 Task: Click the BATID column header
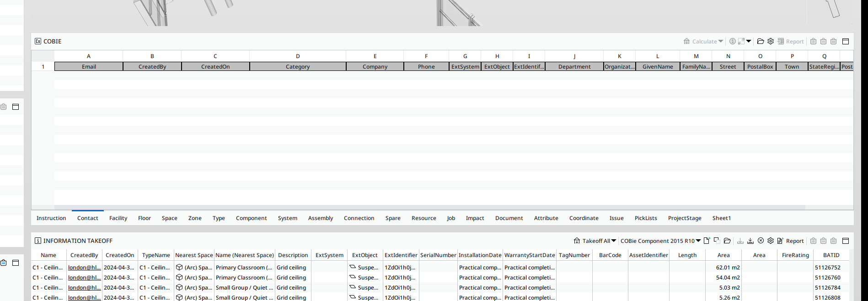(x=831, y=255)
